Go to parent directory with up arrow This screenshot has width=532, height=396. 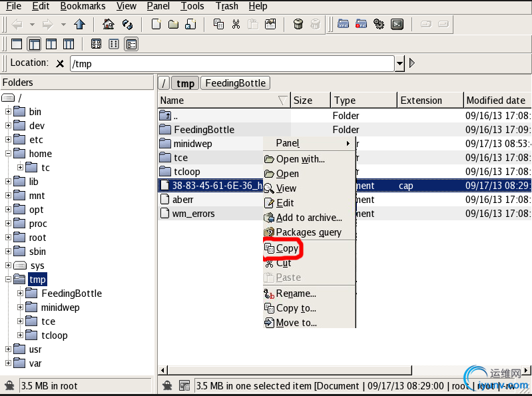(x=79, y=25)
